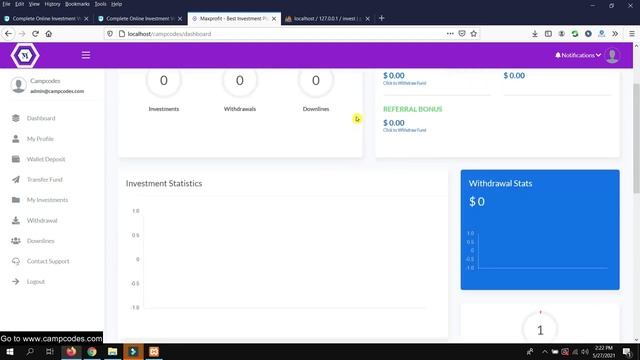The height and width of the screenshot is (360, 640).
Task: Open Dashboard from the sidebar
Action: pos(41,118)
